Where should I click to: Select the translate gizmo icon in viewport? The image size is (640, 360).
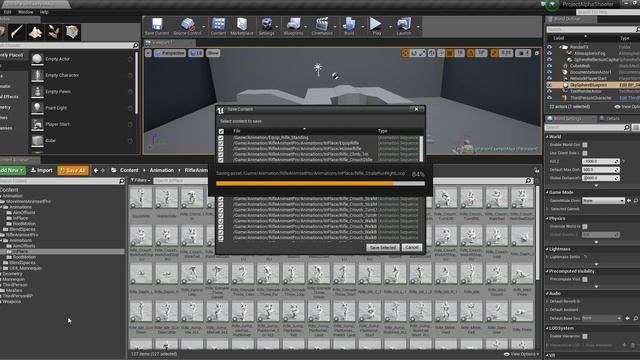click(x=405, y=53)
